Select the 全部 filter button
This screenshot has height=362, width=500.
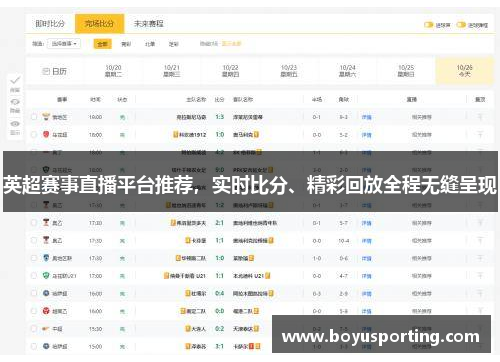tap(103, 44)
